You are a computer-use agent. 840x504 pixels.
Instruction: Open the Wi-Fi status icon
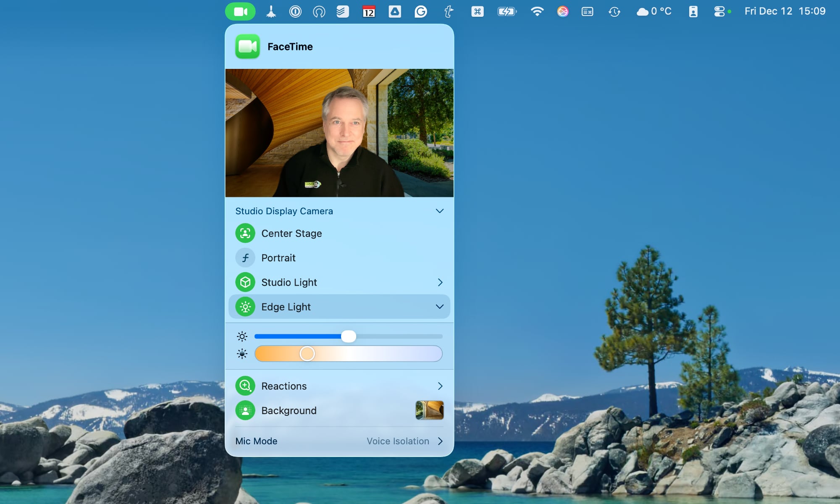click(538, 11)
